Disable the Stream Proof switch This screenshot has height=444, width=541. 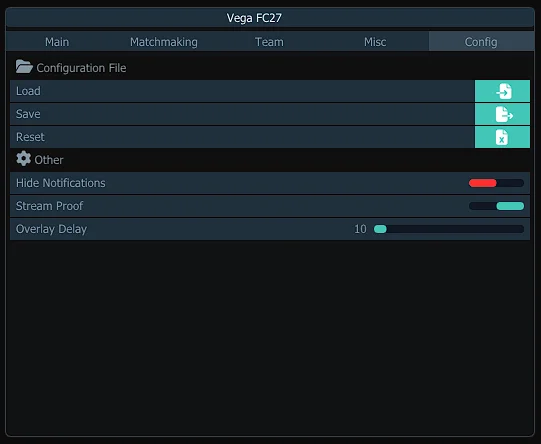496,206
